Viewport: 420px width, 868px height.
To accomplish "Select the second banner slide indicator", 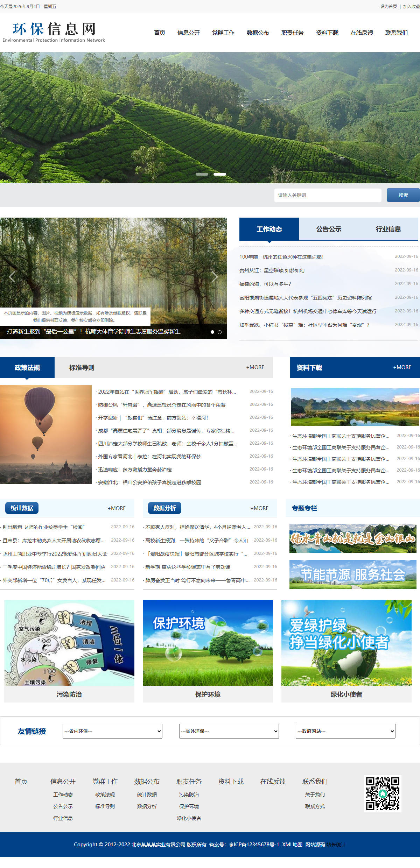I will coord(220,174).
